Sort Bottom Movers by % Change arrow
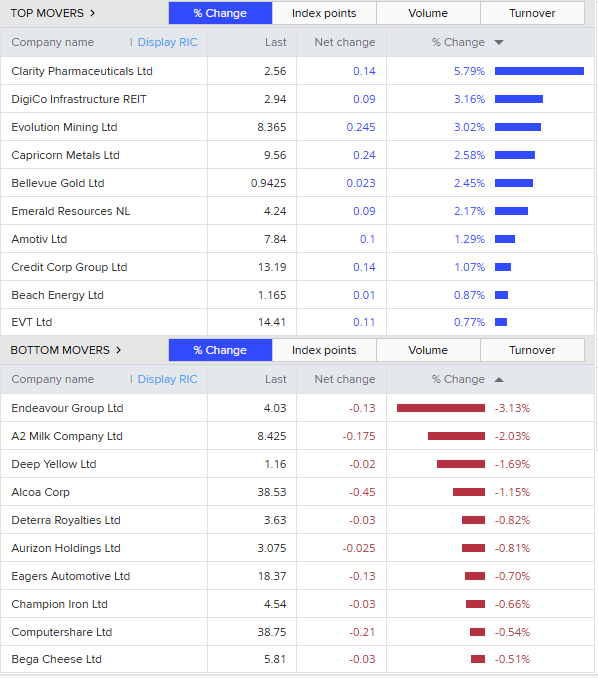This screenshot has height=678, width=598. (x=499, y=380)
